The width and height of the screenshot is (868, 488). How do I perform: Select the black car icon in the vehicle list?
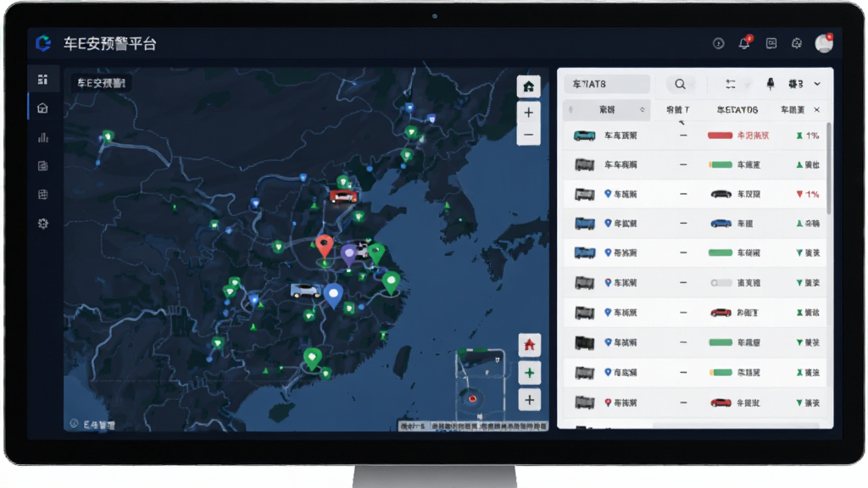pyautogui.click(x=721, y=194)
